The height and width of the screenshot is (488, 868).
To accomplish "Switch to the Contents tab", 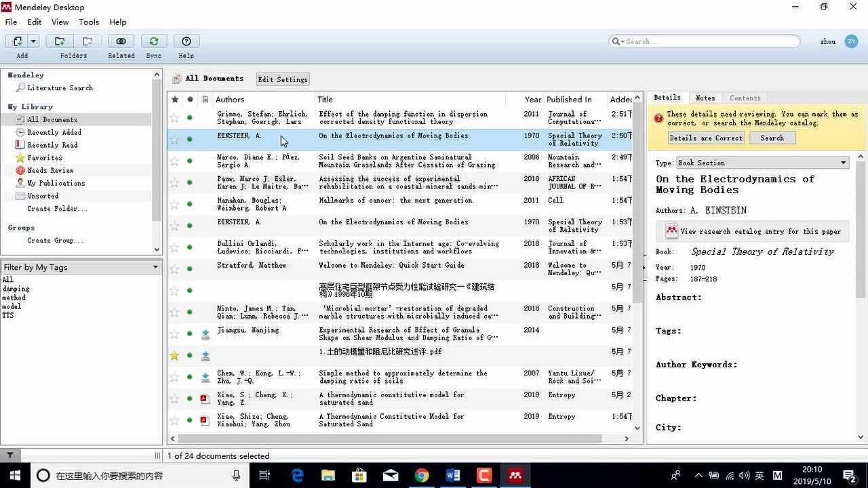I will [745, 98].
